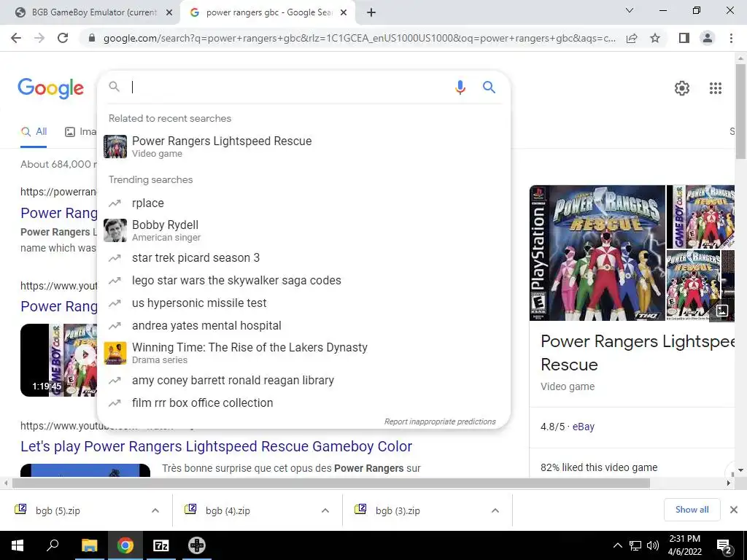Go back to previous page
747x560 pixels.
(16, 38)
